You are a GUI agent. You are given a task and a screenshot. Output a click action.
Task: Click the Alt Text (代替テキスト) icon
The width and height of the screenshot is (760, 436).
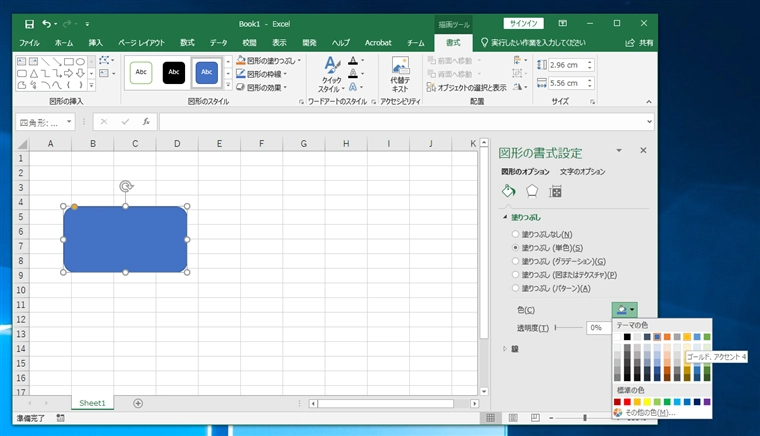pos(400,73)
